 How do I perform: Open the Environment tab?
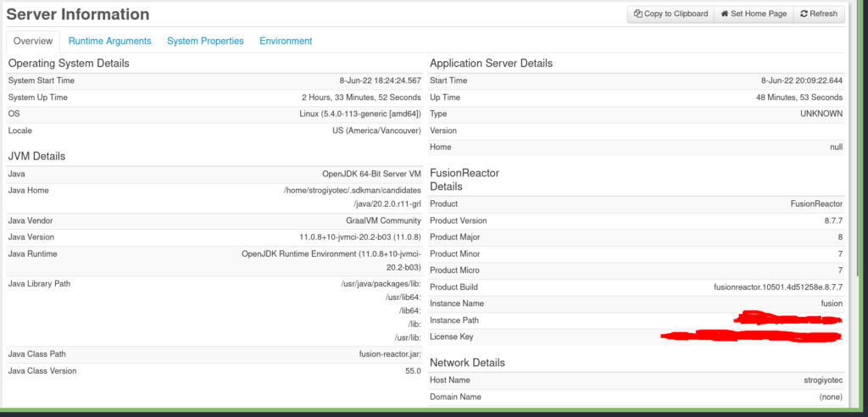click(x=286, y=41)
